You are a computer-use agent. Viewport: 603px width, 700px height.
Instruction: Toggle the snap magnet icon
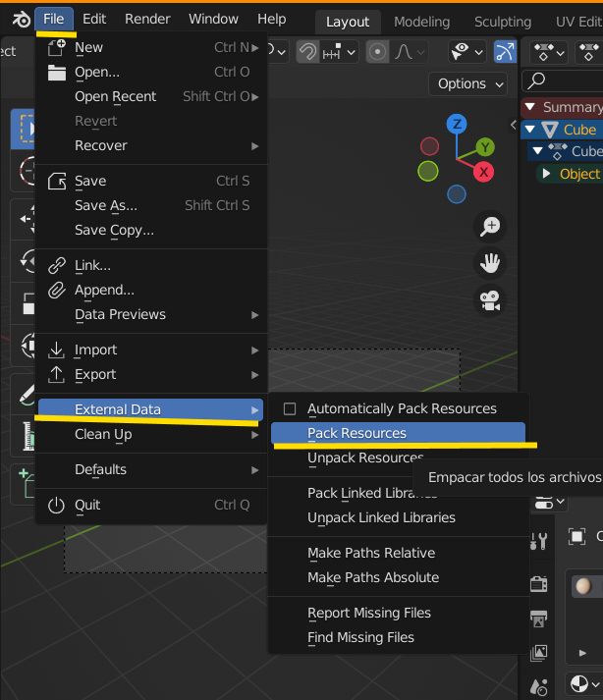tap(307, 52)
